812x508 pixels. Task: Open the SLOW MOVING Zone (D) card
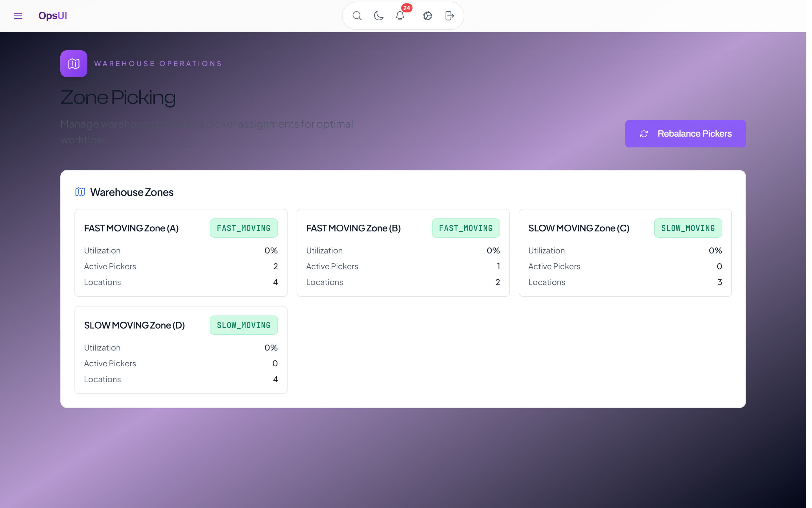(x=181, y=350)
